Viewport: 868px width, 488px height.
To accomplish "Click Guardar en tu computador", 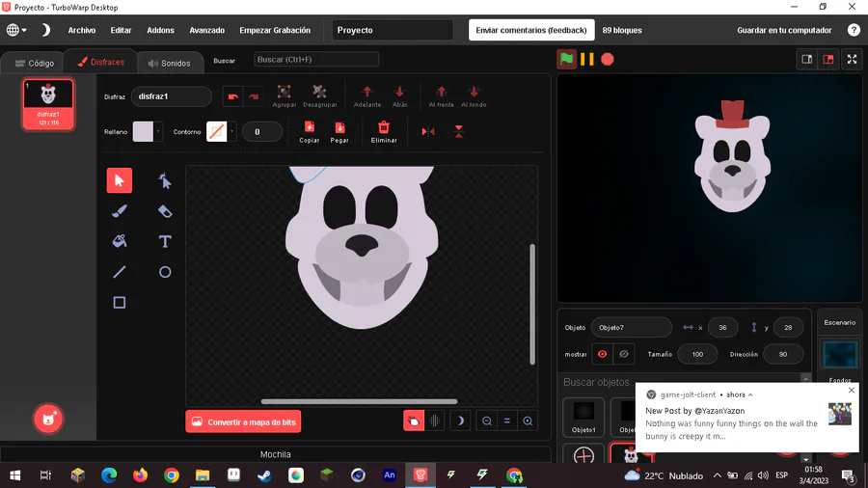I will [784, 31].
